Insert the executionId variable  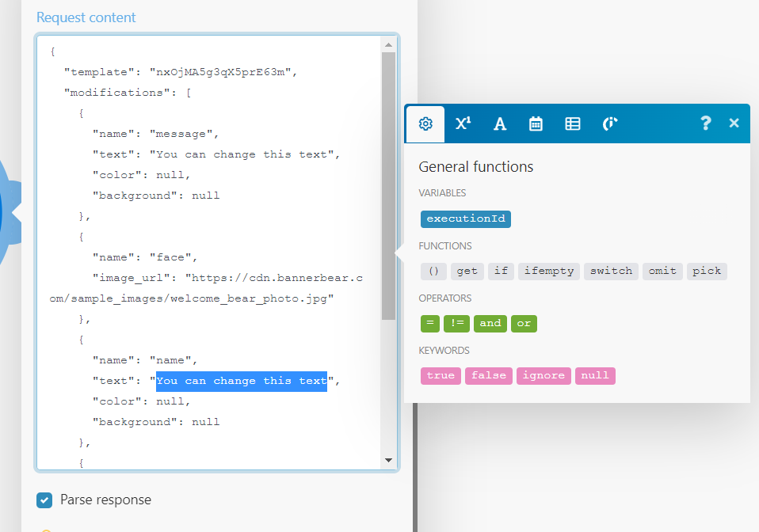[x=466, y=218]
